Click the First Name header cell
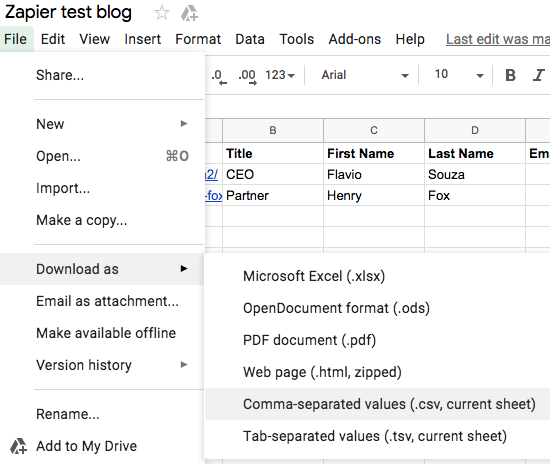 click(374, 153)
